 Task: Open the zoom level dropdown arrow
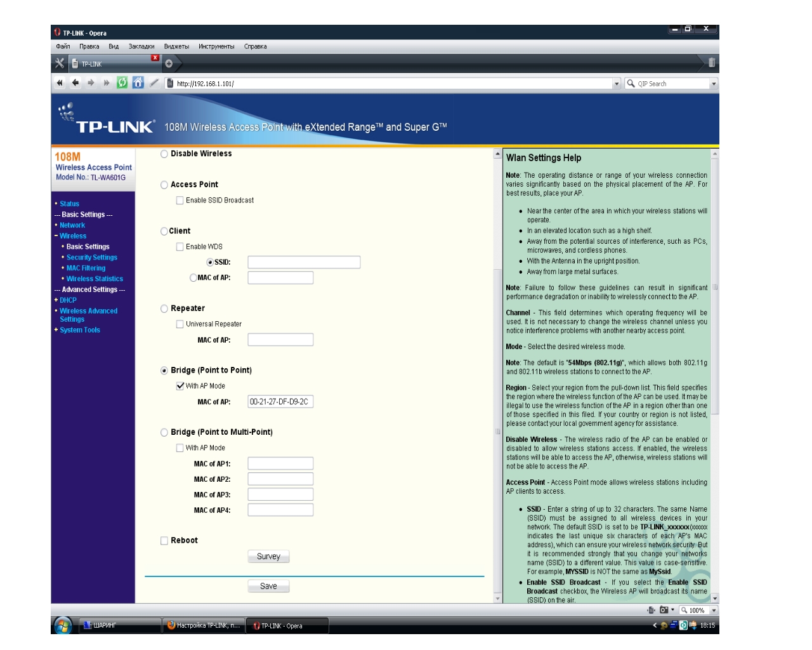coord(714,611)
